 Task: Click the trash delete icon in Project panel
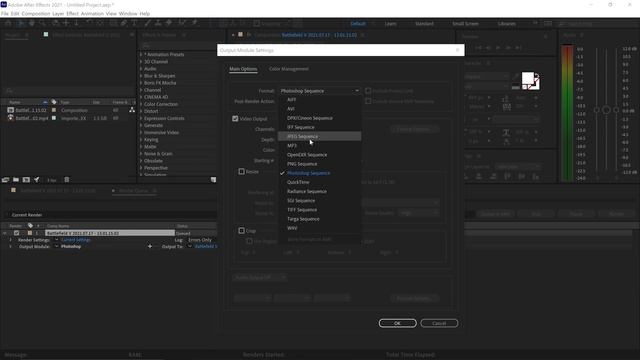point(67,180)
